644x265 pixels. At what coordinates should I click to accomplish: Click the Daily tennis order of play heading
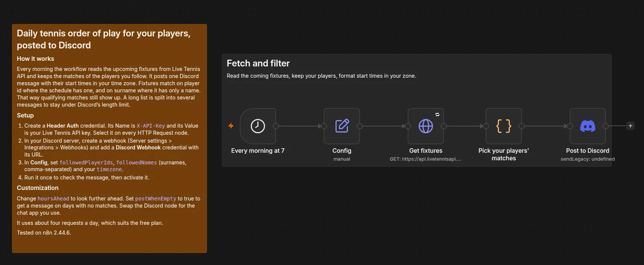[x=103, y=39]
